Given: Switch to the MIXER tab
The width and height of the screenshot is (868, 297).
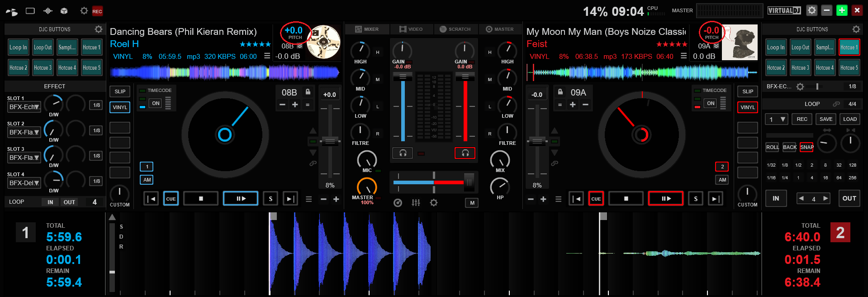Looking at the screenshot, I should point(367,29).
